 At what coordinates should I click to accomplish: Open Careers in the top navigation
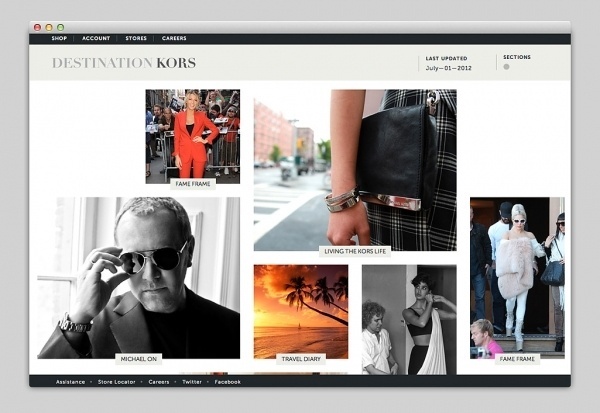point(174,38)
